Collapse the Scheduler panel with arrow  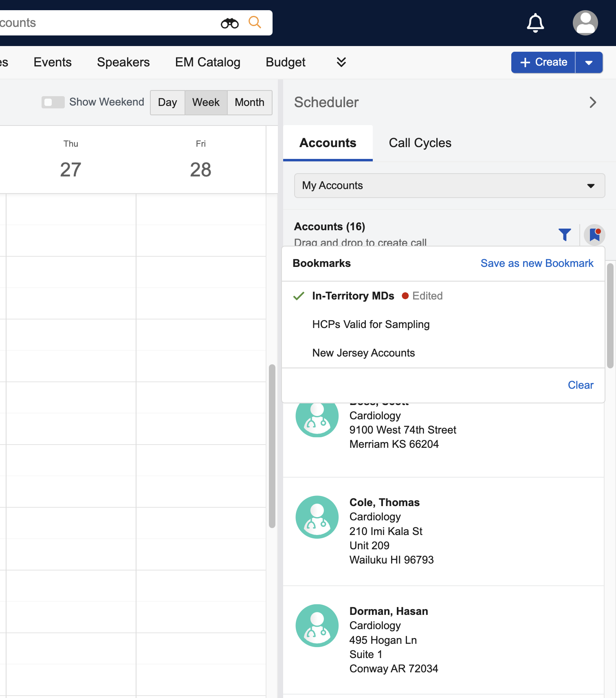pos(593,102)
